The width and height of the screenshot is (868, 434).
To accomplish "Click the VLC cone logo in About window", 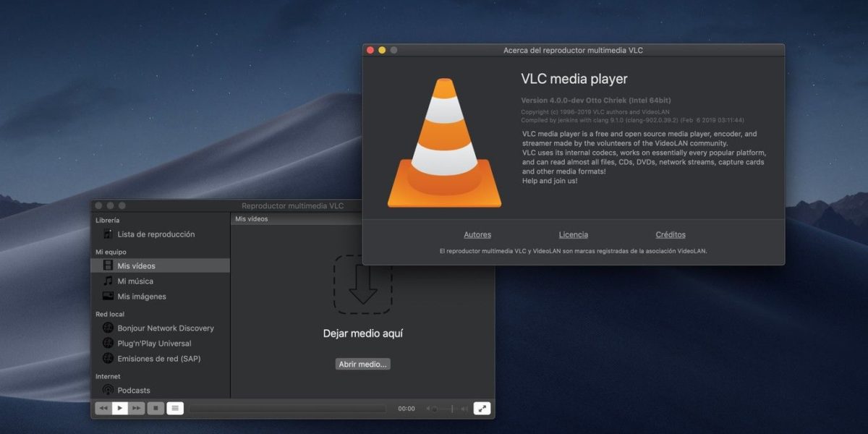I will coord(444,143).
